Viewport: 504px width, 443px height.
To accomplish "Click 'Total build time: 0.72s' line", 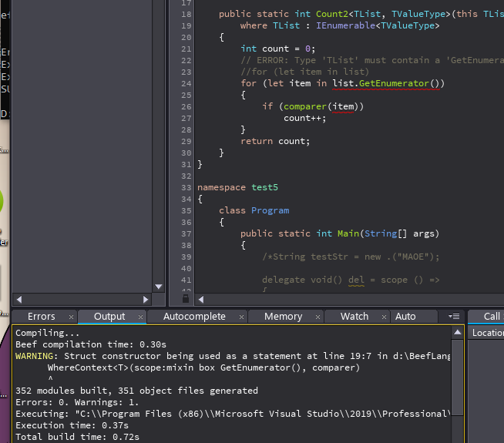I will [77, 437].
